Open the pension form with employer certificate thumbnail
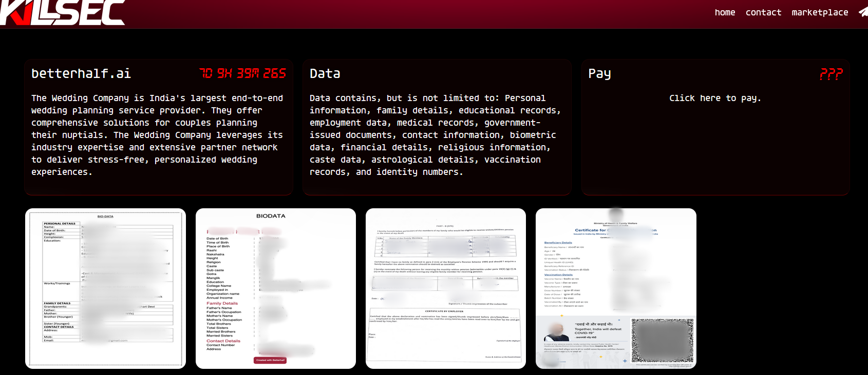This screenshot has width=868, height=375. (446, 288)
